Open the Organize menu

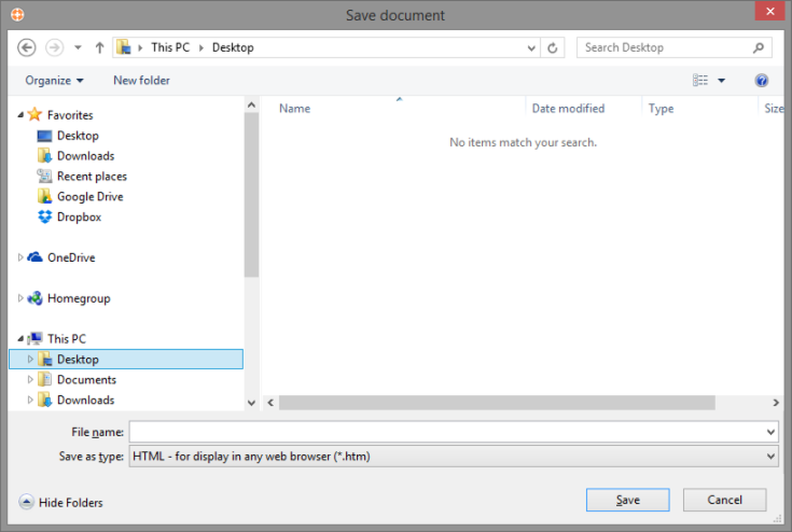coord(54,81)
